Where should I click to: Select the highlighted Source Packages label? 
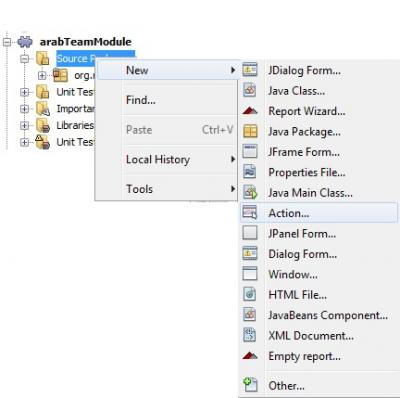point(76,58)
